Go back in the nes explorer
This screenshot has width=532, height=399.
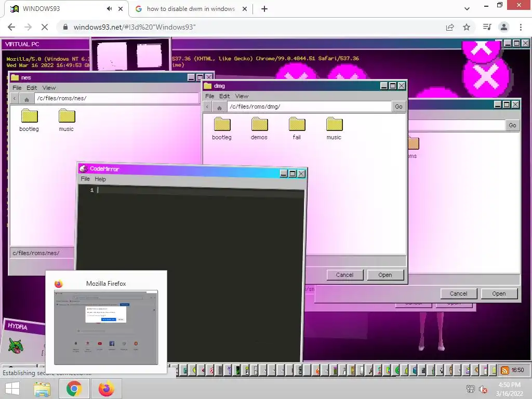coord(14,98)
